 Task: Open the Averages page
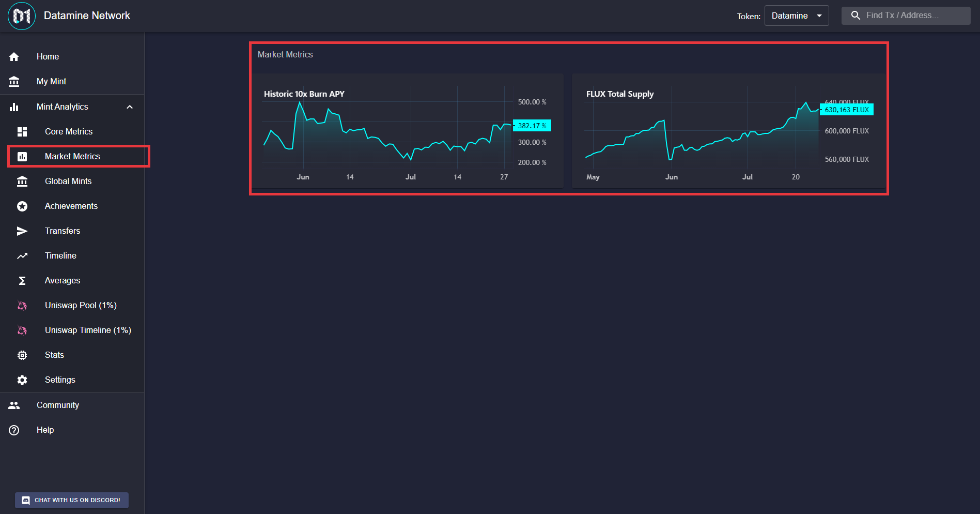coord(72,281)
